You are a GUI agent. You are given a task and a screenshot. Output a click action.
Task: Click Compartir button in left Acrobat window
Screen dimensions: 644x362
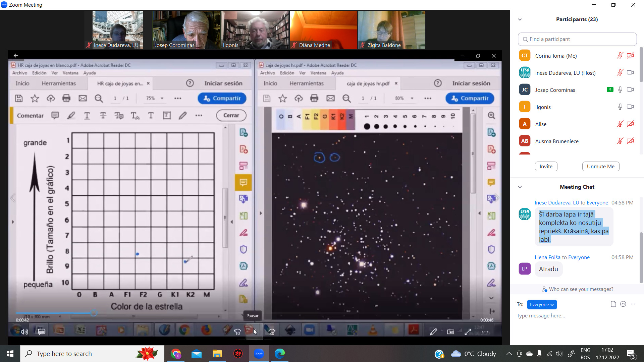[x=222, y=98]
